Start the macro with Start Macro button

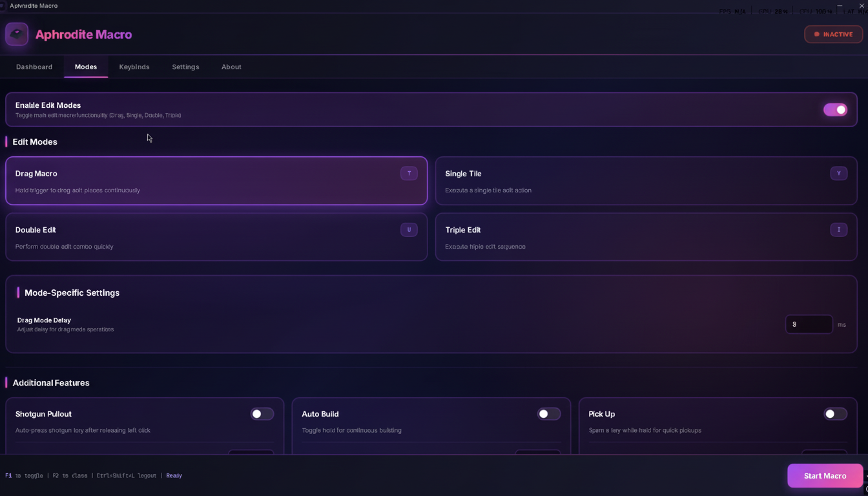tap(825, 476)
